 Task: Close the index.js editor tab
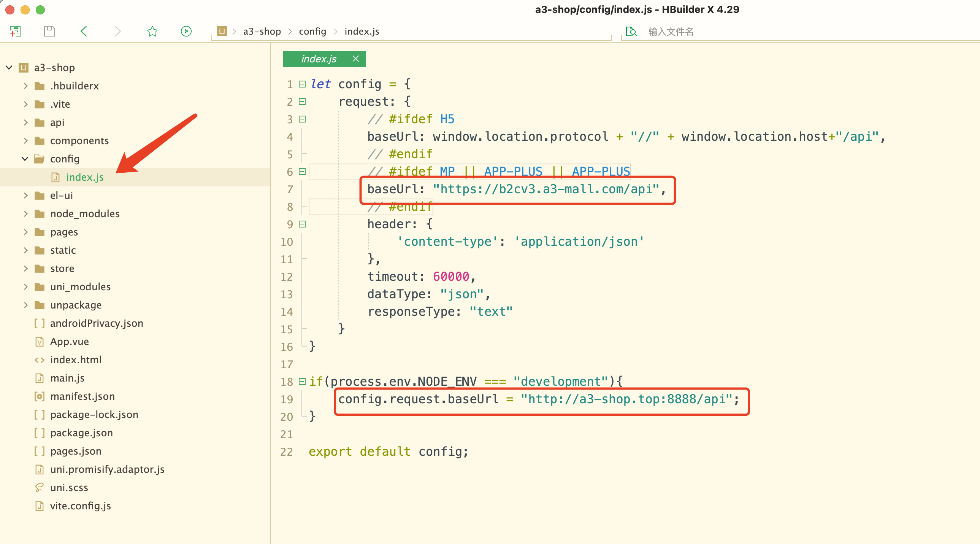356,59
